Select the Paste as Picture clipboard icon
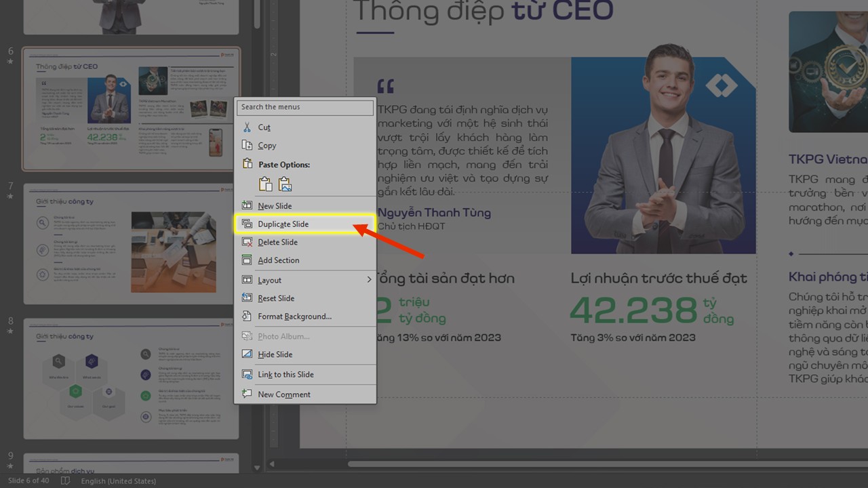The image size is (868, 488). pyautogui.click(x=284, y=184)
